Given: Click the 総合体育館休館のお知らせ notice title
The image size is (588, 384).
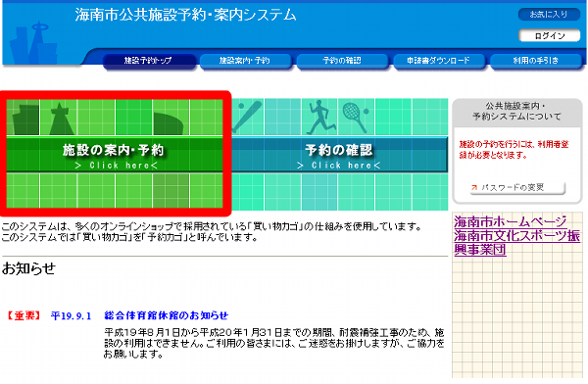Looking at the screenshot, I should (x=167, y=315).
